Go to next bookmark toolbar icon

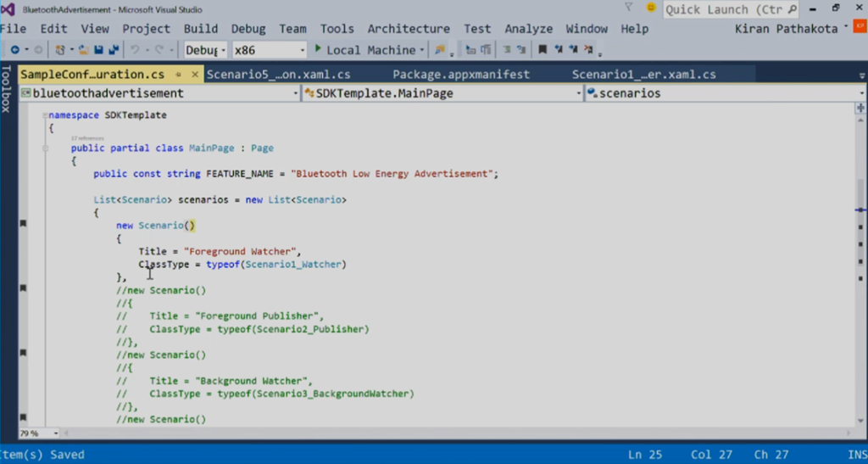(573, 50)
